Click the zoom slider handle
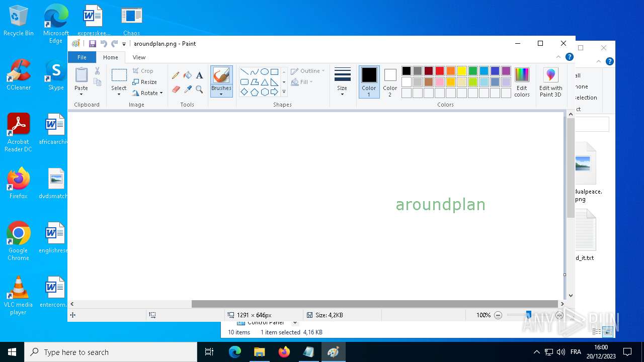 click(x=528, y=315)
